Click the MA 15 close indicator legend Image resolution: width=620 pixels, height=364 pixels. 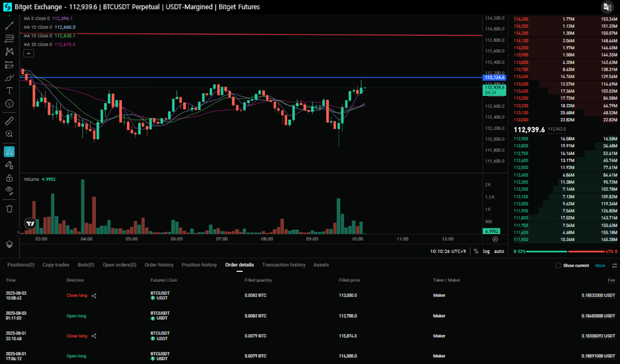pyautogui.click(x=49, y=36)
